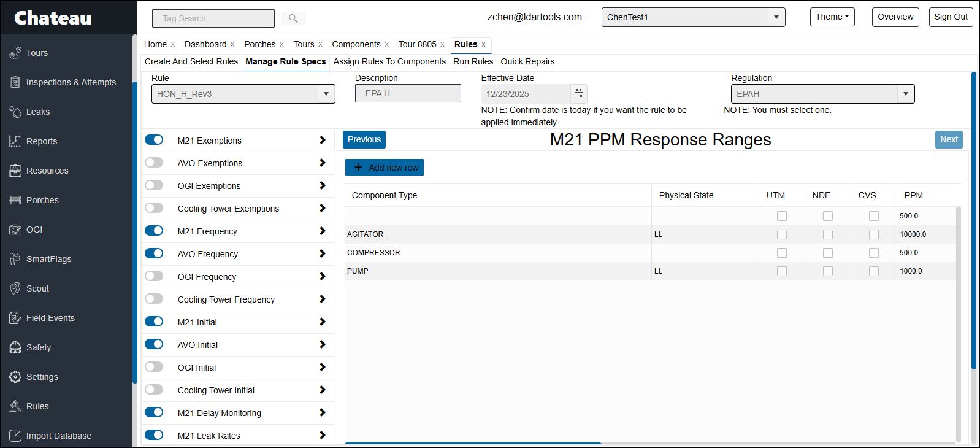Disable the M21 Exemptions toggle
Viewport: 980px width, 448px height.
coord(154,140)
